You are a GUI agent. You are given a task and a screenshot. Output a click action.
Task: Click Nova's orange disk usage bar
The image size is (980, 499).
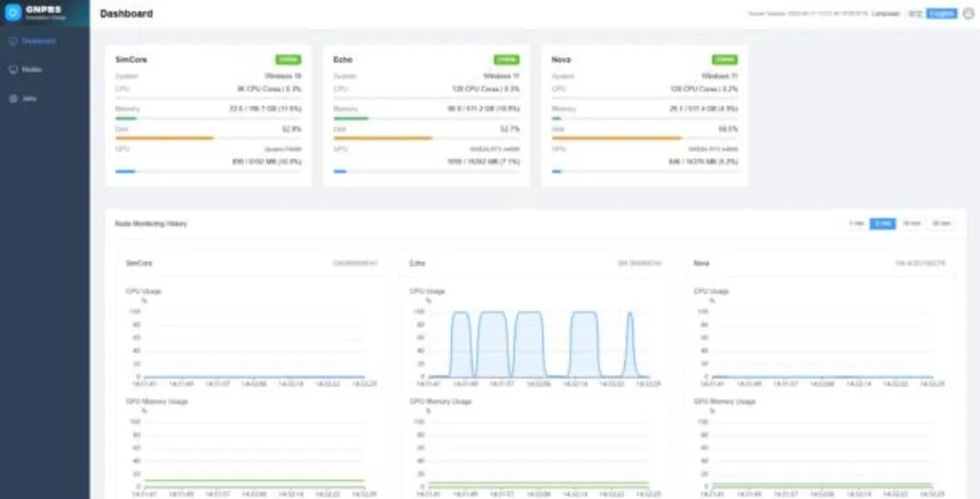click(x=616, y=138)
